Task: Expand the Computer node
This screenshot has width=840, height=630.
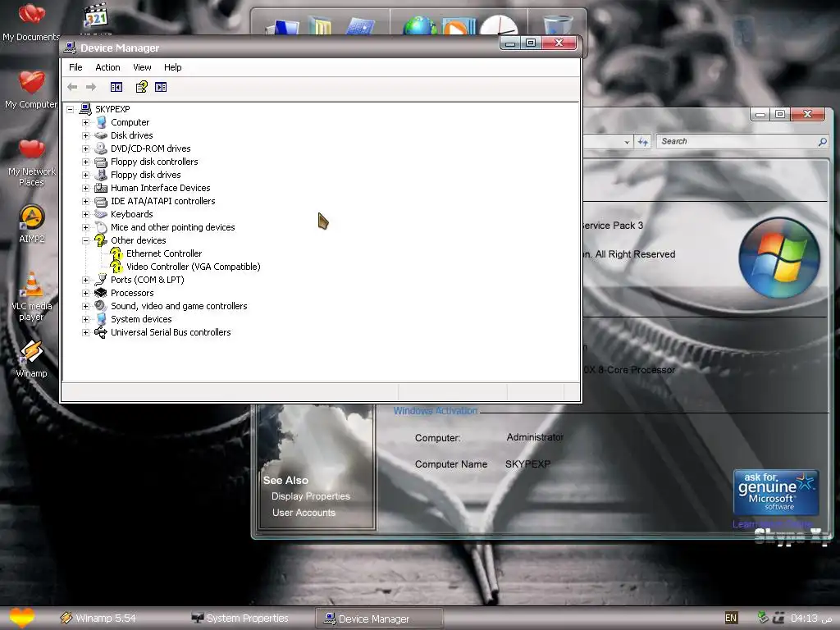Action: pos(85,123)
